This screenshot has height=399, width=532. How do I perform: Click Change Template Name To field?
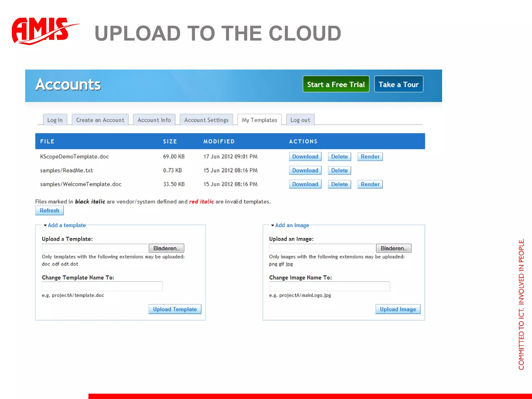102,286
